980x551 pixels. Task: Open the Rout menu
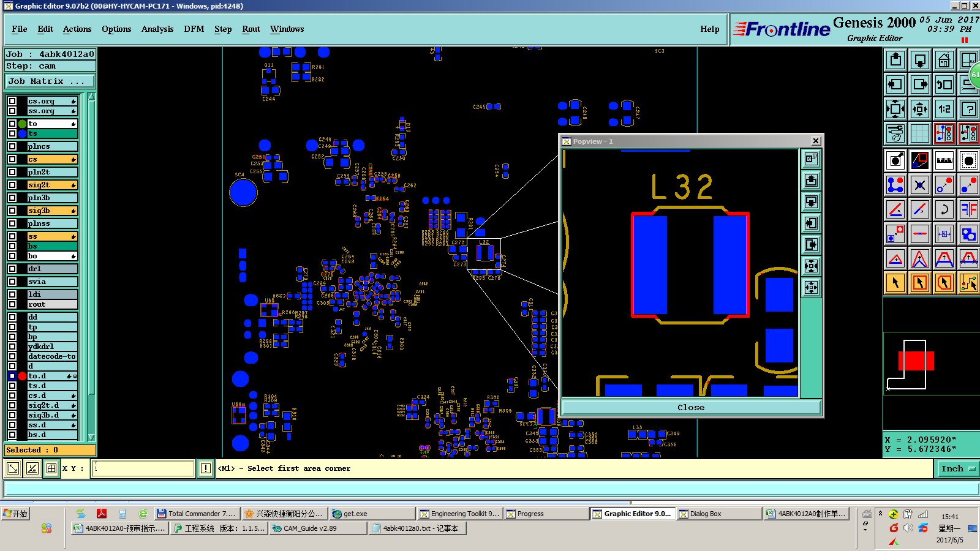click(251, 29)
